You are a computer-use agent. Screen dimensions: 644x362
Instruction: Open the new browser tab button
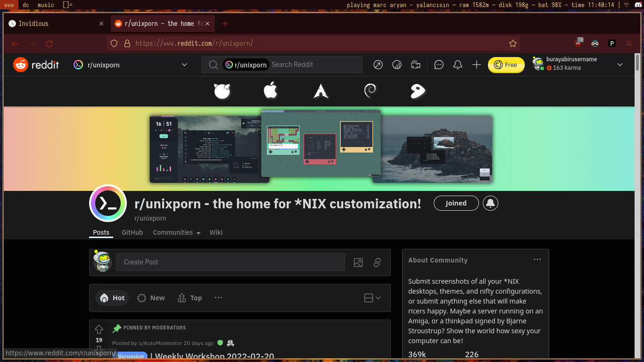(x=225, y=24)
